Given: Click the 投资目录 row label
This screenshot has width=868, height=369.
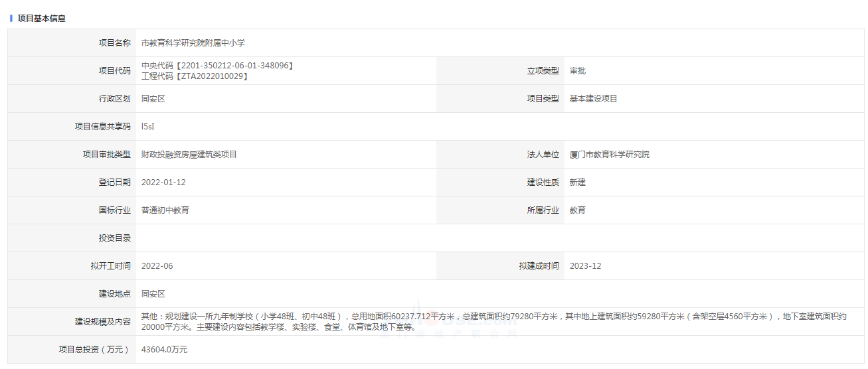Looking at the screenshot, I should tap(114, 238).
